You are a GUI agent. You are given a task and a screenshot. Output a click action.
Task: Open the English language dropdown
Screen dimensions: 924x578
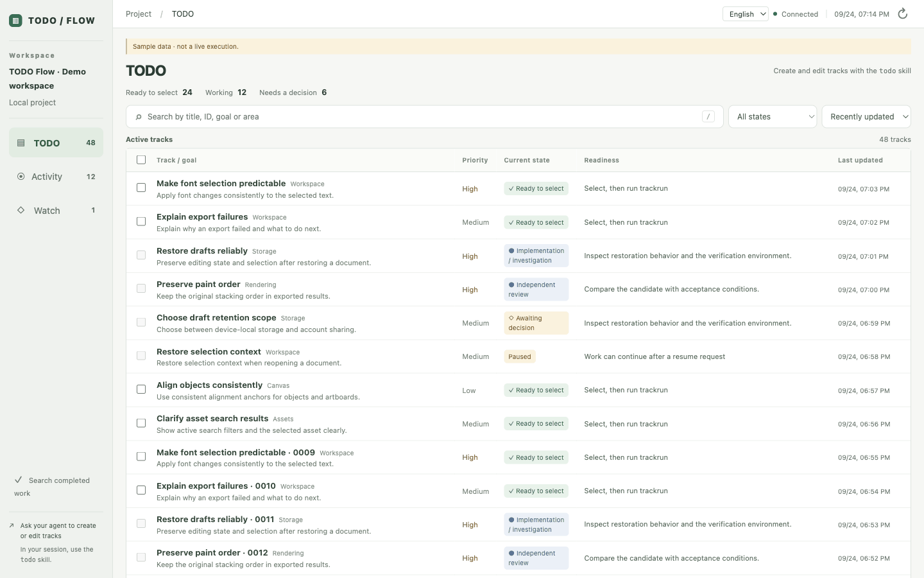tap(745, 13)
